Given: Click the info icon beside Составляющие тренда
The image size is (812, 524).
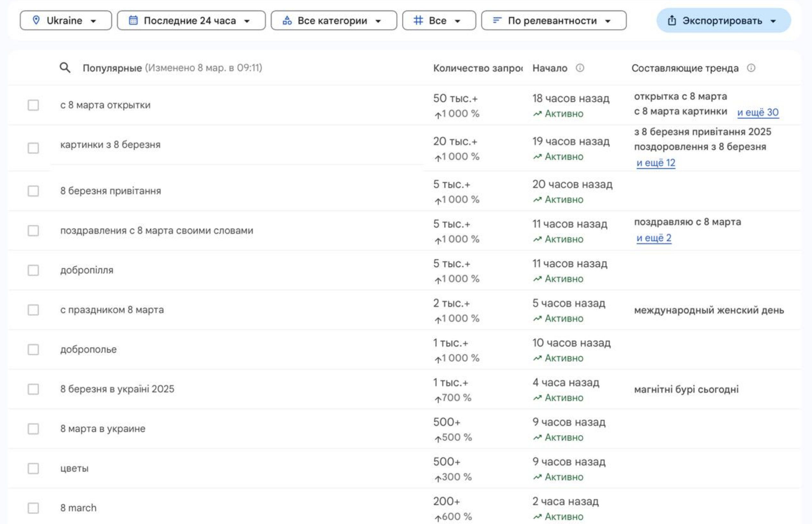Looking at the screenshot, I should point(751,68).
